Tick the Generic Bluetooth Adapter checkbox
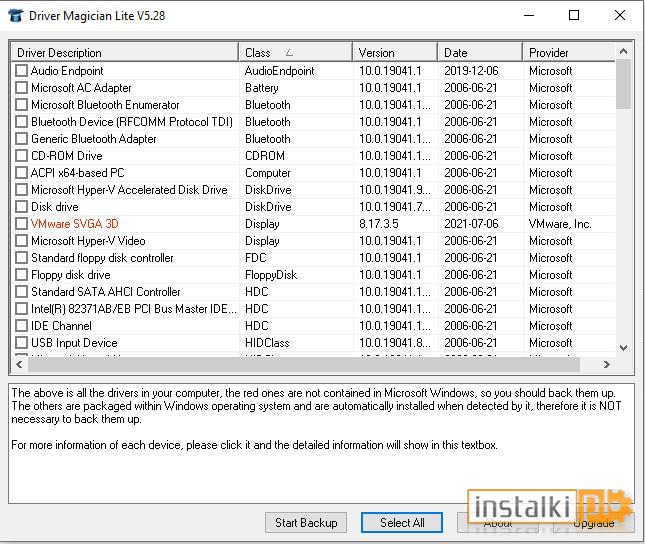The height and width of the screenshot is (544, 645). click(x=21, y=139)
